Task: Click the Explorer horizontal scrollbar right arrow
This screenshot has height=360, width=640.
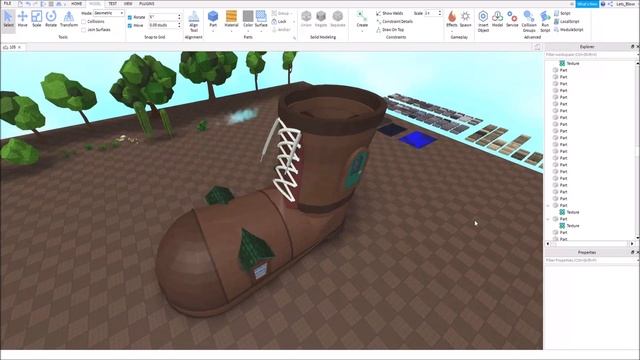Action: coord(632,244)
